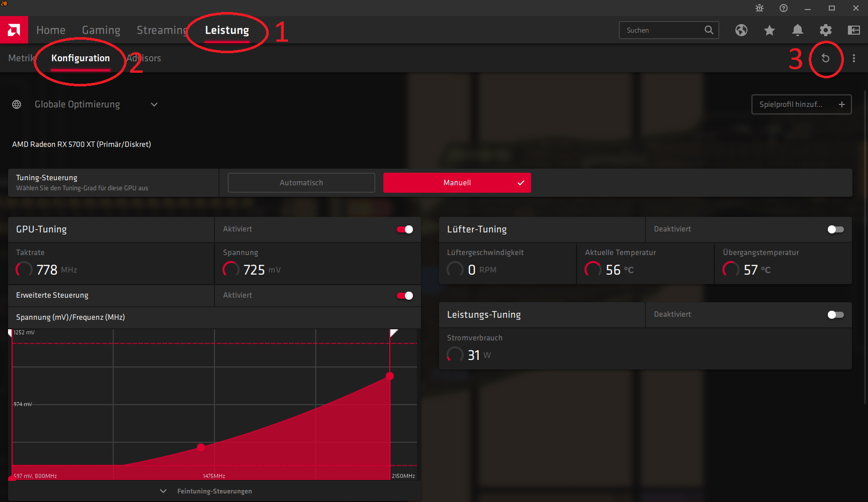Click the Spannung (mV)/Frequenz (MHz) heading
Viewport: 868px width, 502px height.
click(x=70, y=317)
